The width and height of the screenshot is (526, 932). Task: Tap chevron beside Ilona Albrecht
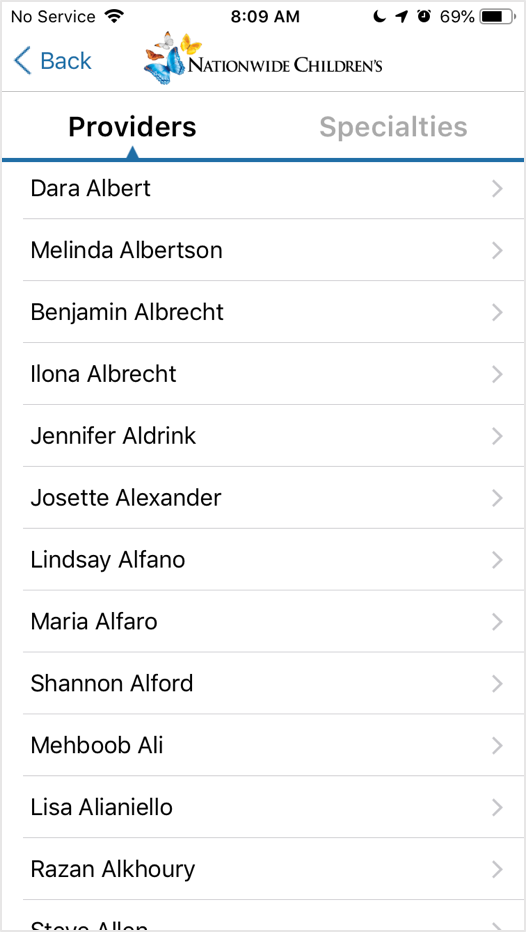497,374
